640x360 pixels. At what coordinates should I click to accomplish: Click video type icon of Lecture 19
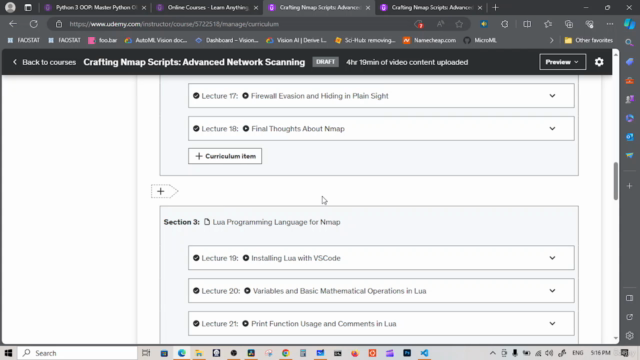(246, 258)
